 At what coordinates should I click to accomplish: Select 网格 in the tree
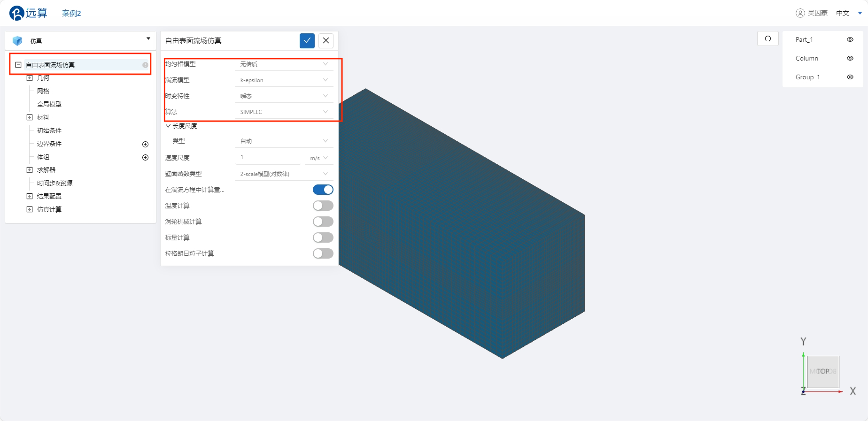tap(43, 91)
